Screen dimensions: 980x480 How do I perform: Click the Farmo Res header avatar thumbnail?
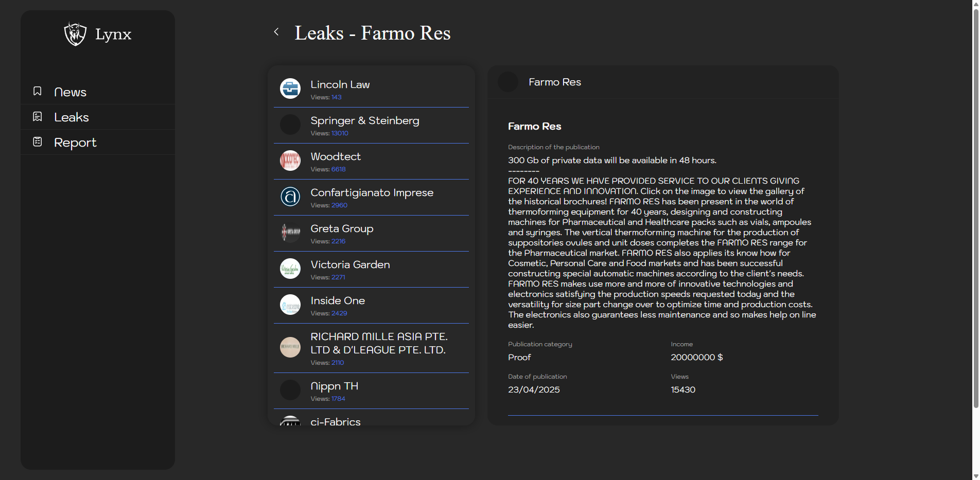508,82
